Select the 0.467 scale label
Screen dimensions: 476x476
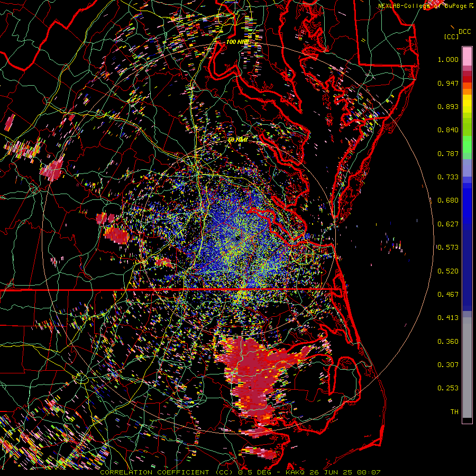pos(448,295)
